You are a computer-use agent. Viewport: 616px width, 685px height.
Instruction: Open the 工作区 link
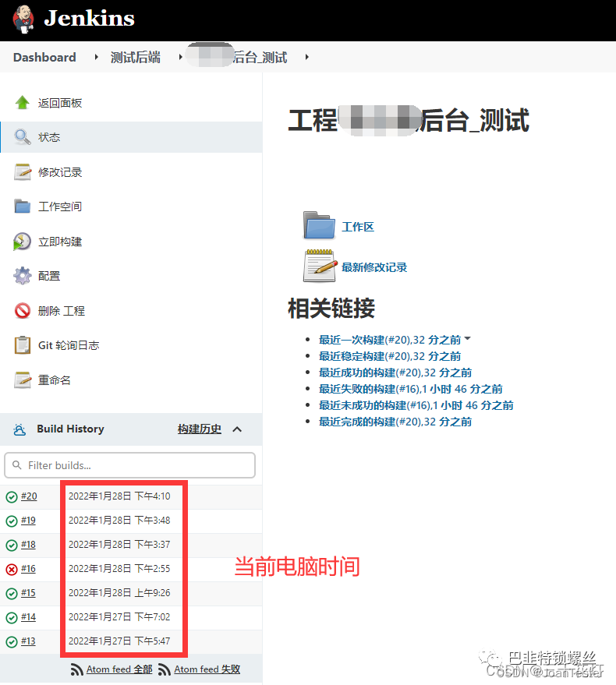pyautogui.click(x=358, y=227)
